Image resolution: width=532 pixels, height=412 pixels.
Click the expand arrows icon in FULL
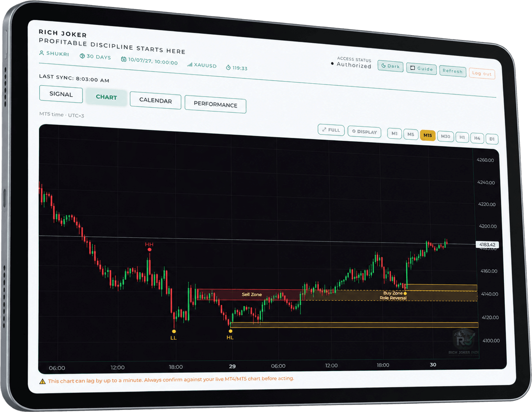(324, 130)
